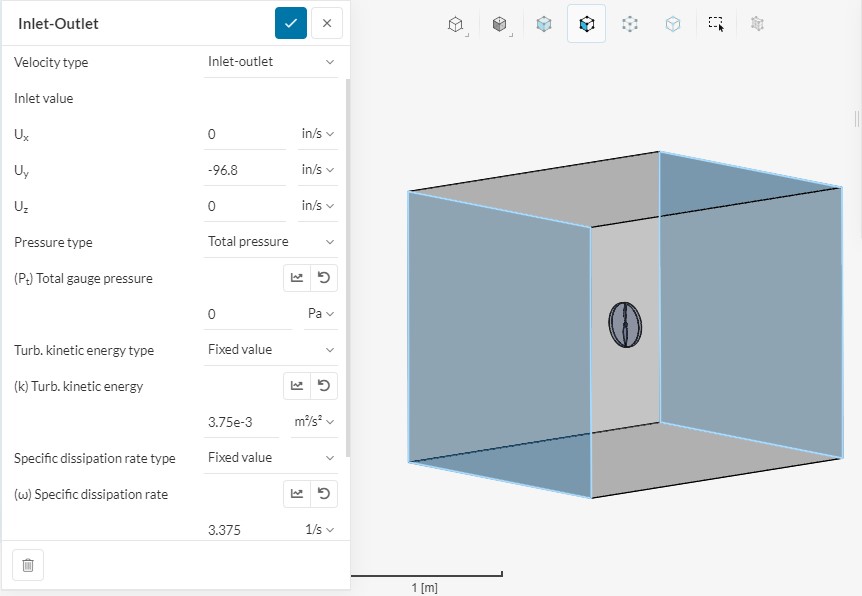Open table input for Total gauge pressure
Viewport: 862px width, 596px height.
tap(297, 278)
